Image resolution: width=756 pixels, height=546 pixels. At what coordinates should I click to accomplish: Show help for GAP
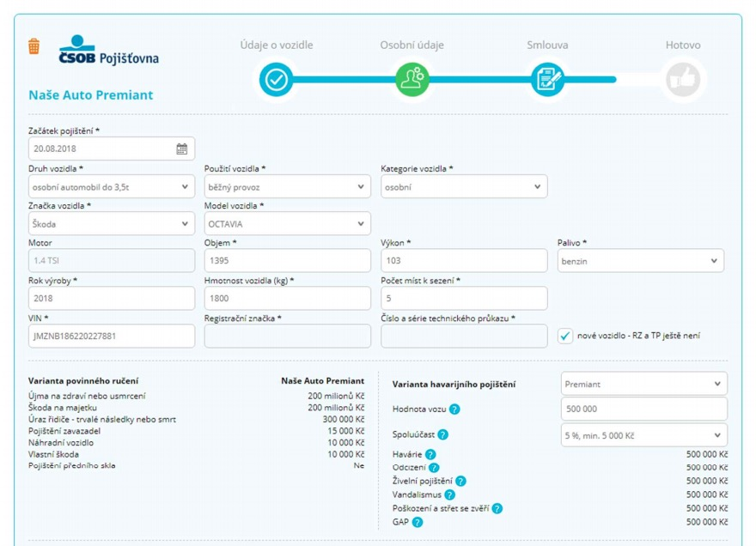[418, 522]
